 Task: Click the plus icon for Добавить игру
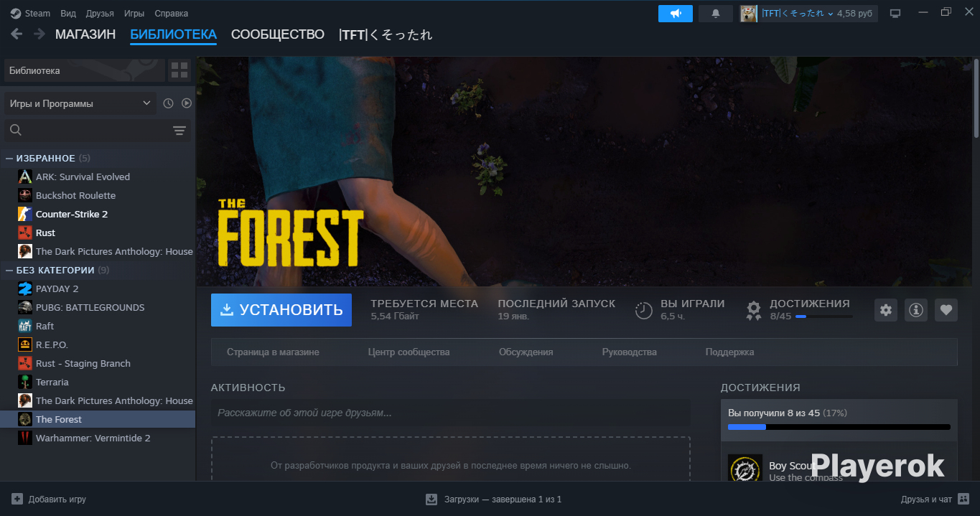[x=17, y=499]
